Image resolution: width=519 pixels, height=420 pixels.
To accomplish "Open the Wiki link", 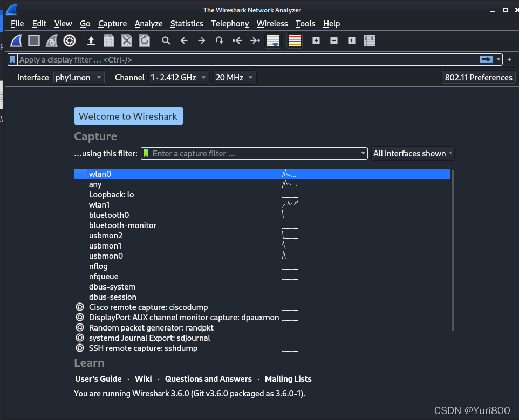I will click(144, 379).
